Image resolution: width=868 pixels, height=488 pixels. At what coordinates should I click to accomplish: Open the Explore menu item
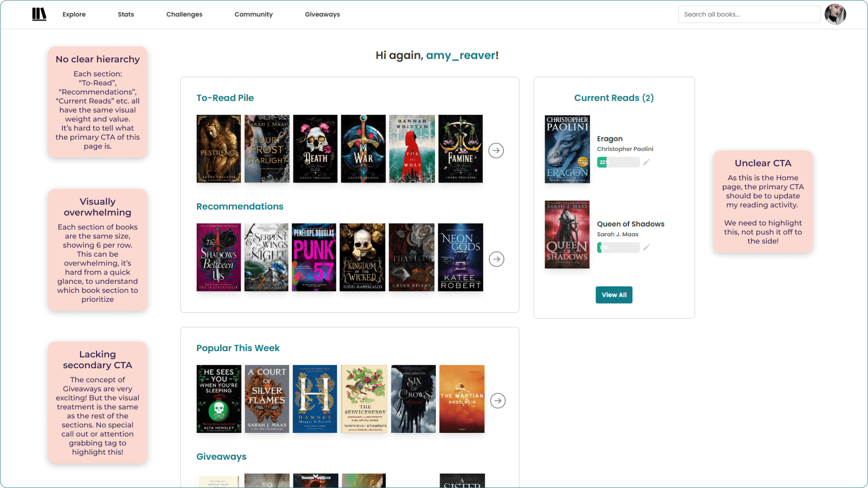(x=74, y=14)
